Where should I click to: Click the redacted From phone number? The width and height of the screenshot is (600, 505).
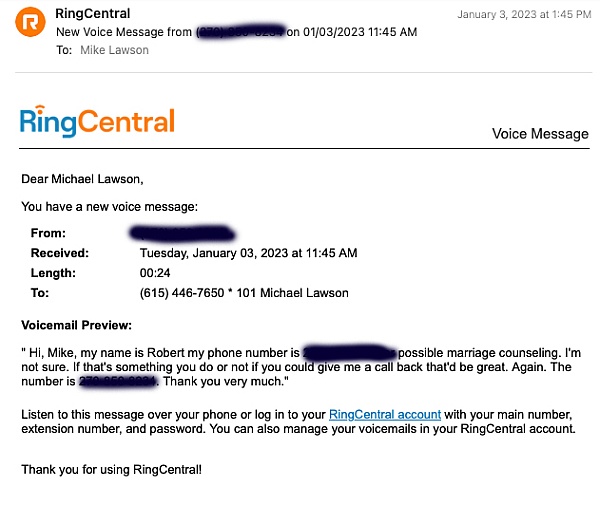click(x=185, y=233)
